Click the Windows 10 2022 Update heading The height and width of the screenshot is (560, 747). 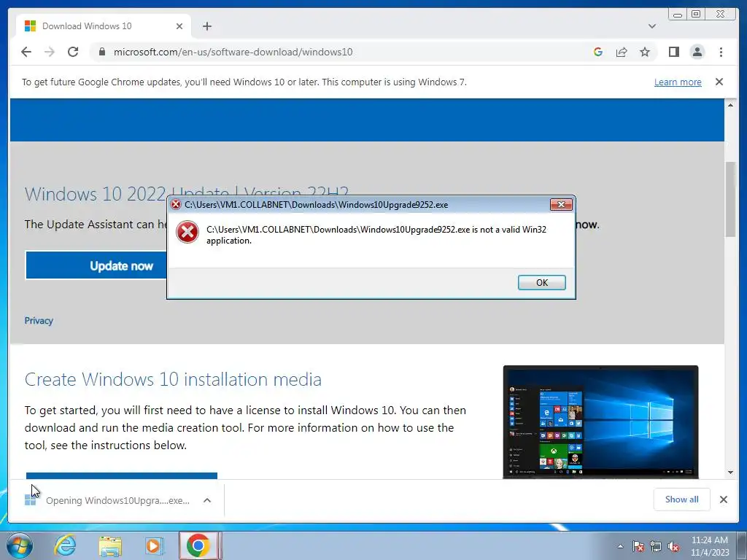point(186,194)
